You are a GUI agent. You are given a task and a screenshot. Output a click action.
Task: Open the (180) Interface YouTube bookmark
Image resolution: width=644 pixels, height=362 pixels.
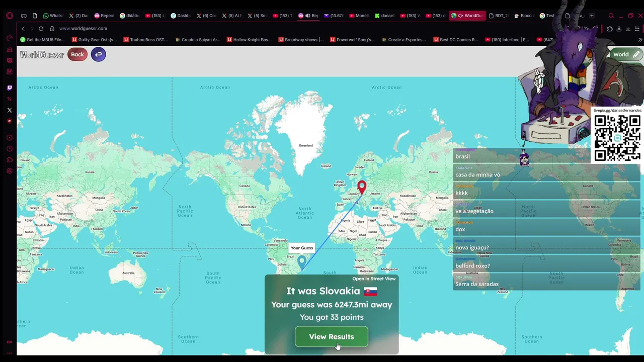[x=507, y=40]
